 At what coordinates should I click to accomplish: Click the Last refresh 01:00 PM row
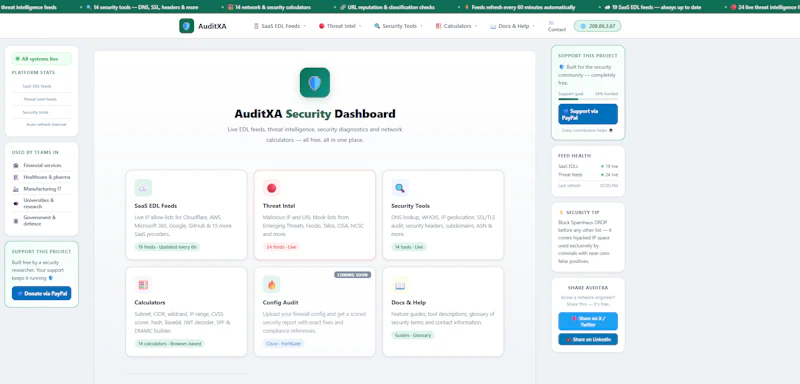point(588,186)
